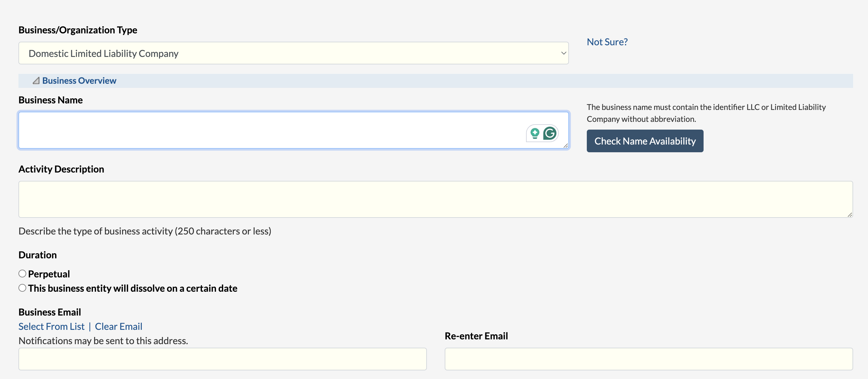The width and height of the screenshot is (868, 379).
Task: Click the Select From List link
Action: 52,326
